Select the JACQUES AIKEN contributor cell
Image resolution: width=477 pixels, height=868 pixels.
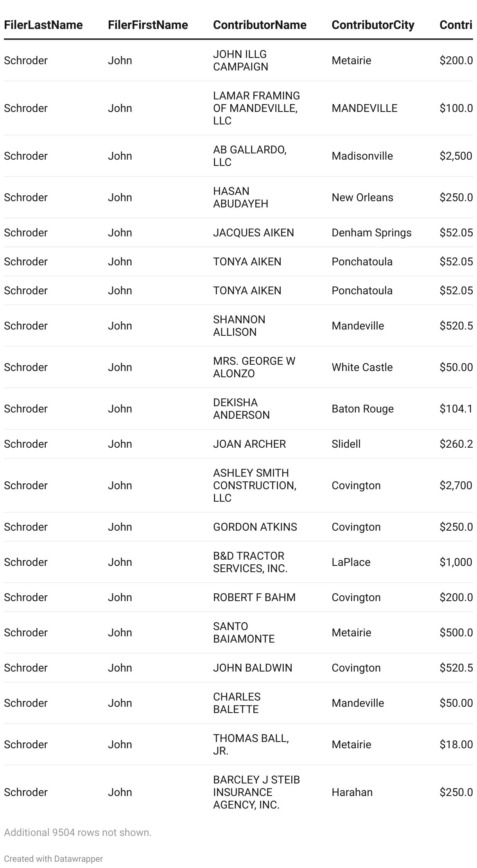[x=253, y=233]
